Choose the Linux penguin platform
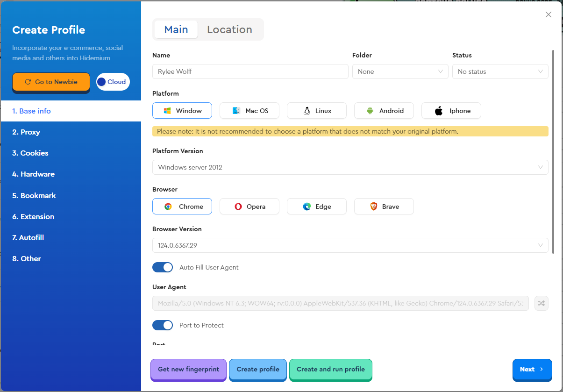Viewport: 563px width, 392px height. (317, 111)
